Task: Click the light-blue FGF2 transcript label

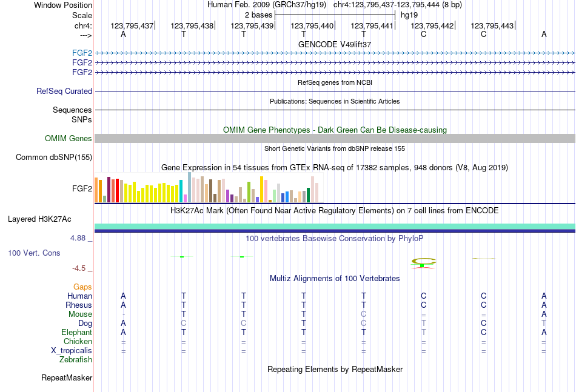Action: (x=82, y=53)
